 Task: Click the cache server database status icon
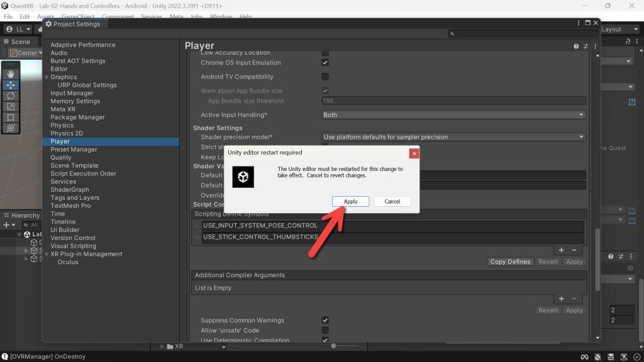click(x=611, y=357)
